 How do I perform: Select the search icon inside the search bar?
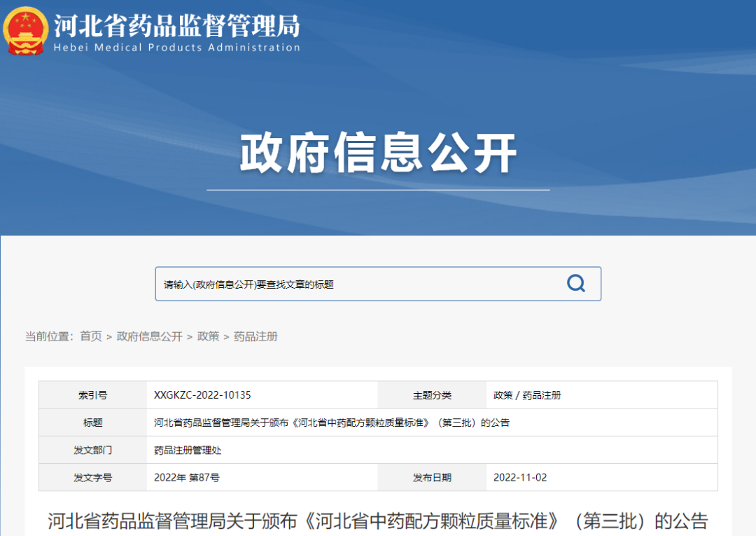point(575,283)
